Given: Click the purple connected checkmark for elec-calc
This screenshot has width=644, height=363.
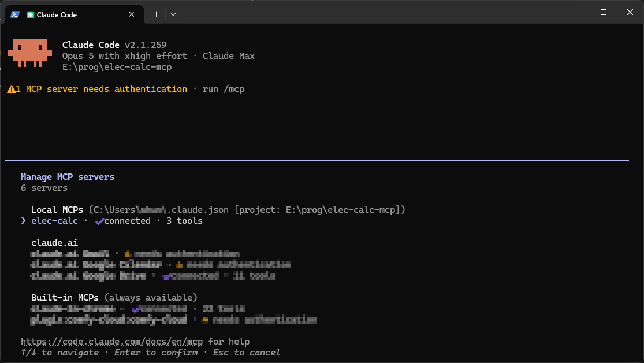Looking at the screenshot, I should [x=99, y=221].
